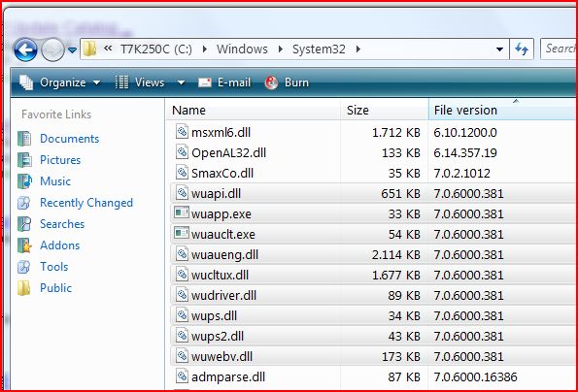The height and width of the screenshot is (392, 578).
Task: Click the Tools shortcut icon
Action: click(x=23, y=267)
